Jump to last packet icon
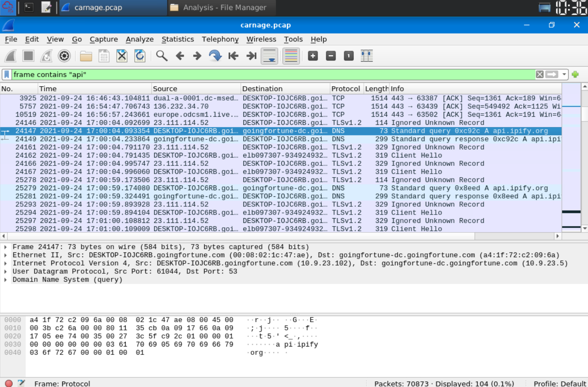The height and width of the screenshot is (387, 588). tap(251, 56)
